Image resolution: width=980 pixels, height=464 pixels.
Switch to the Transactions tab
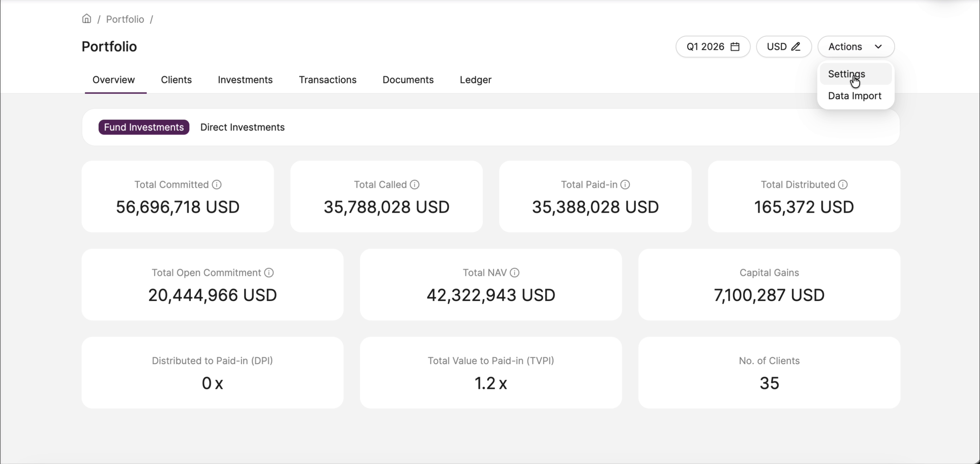point(327,80)
